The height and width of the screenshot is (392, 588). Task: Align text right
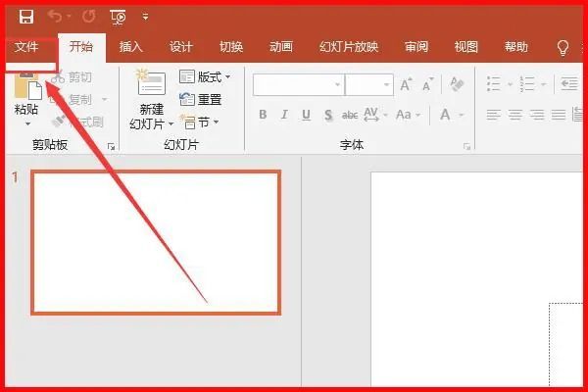click(x=537, y=115)
